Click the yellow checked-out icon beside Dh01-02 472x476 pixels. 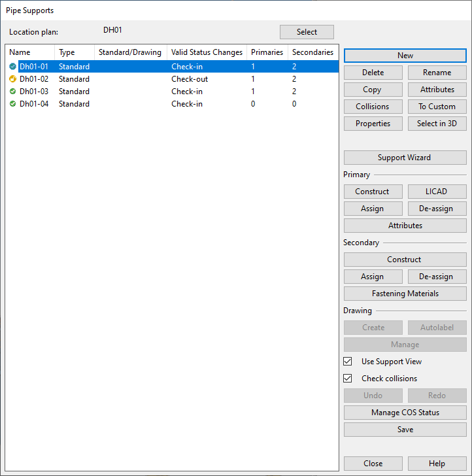[13, 79]
